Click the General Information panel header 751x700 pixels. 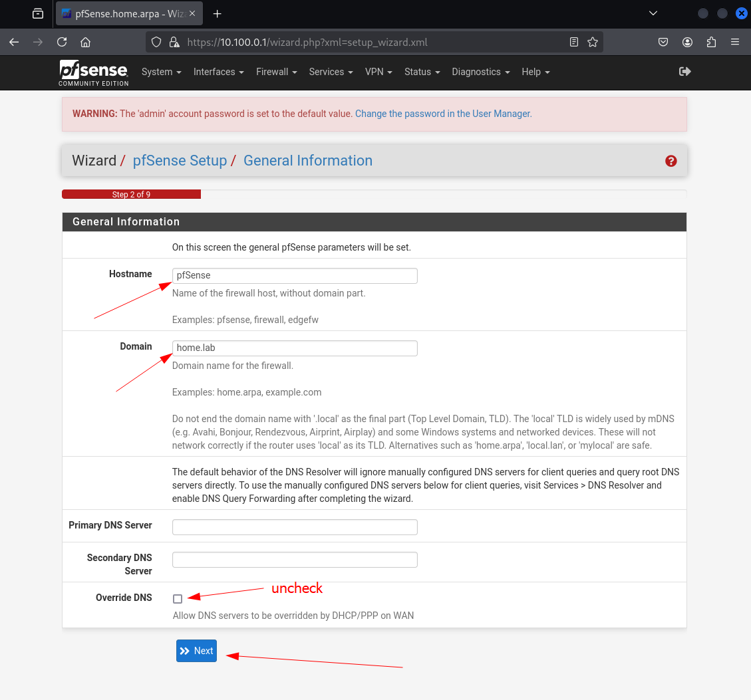click(x=374, y=221)
